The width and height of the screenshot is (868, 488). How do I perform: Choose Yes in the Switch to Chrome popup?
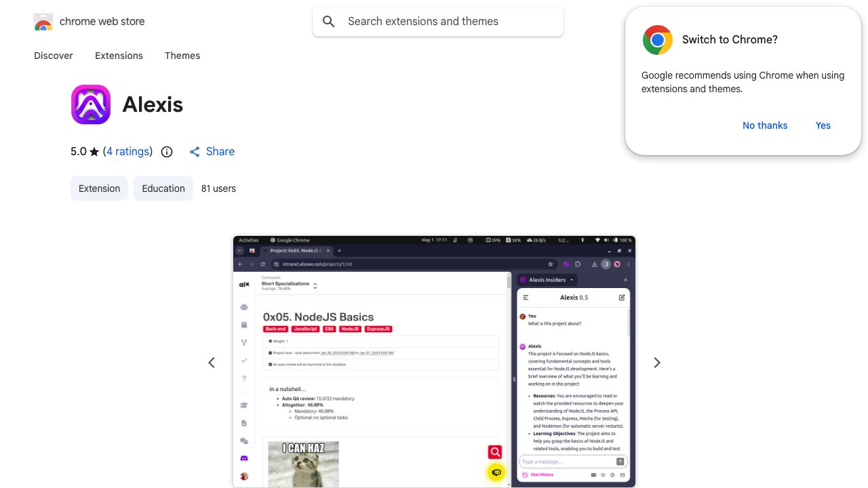pos(823,125)
